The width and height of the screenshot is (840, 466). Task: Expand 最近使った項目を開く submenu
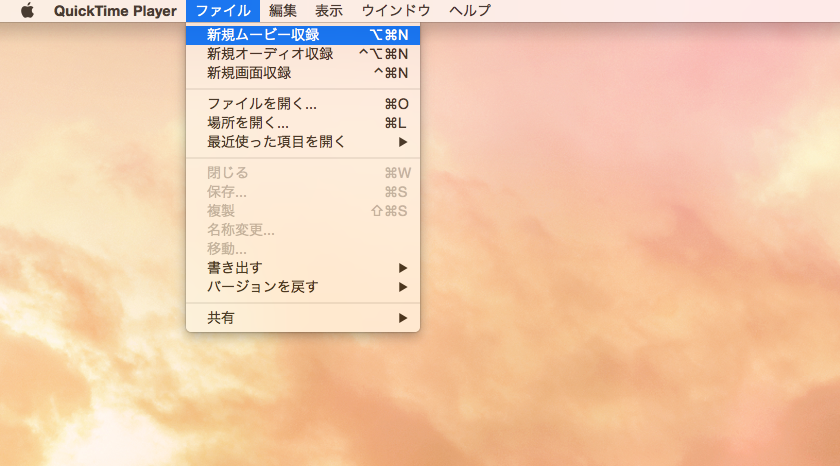pyautogui.click(x=303, y=142)
